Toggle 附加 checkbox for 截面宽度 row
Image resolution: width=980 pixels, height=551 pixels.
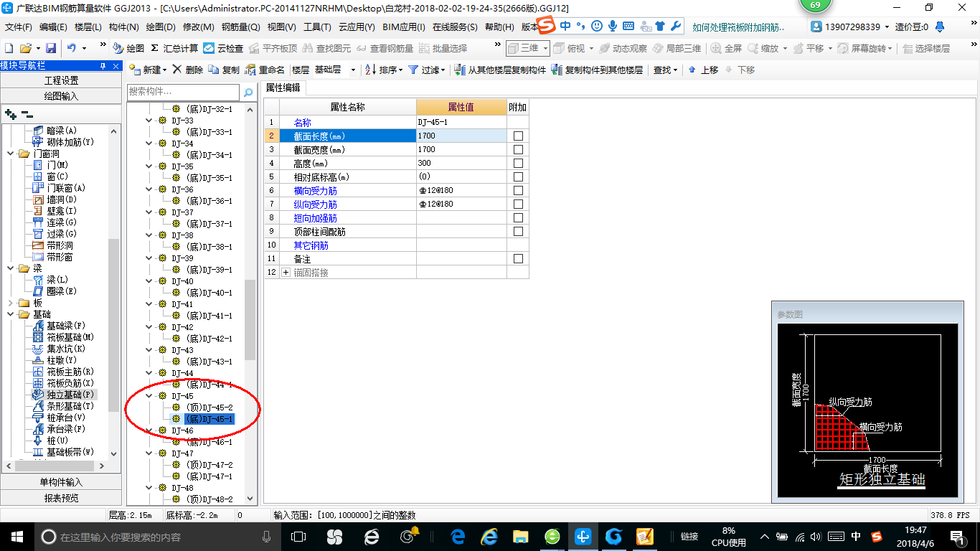[x=518, y=149]
